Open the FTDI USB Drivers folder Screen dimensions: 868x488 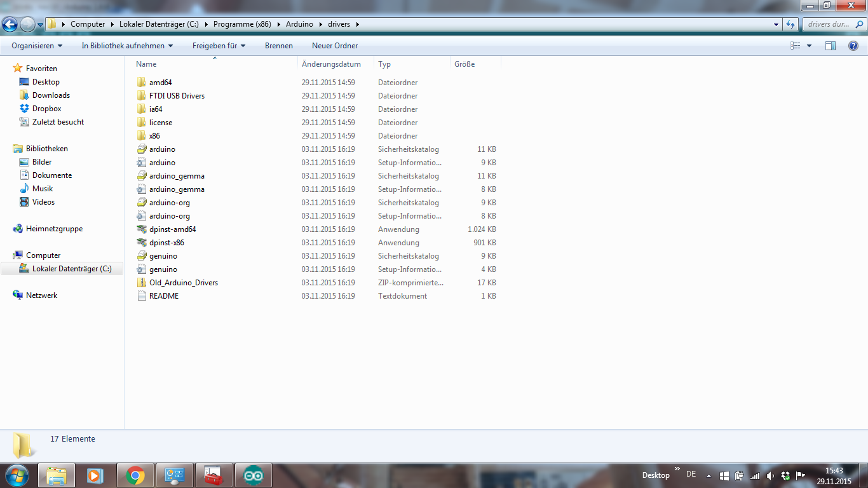177,96
